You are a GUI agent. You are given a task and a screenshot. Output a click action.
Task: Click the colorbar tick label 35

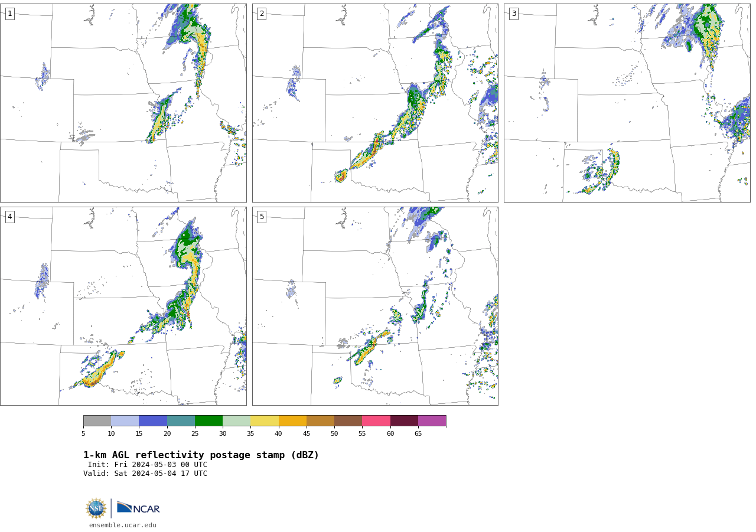pos(250,434)
